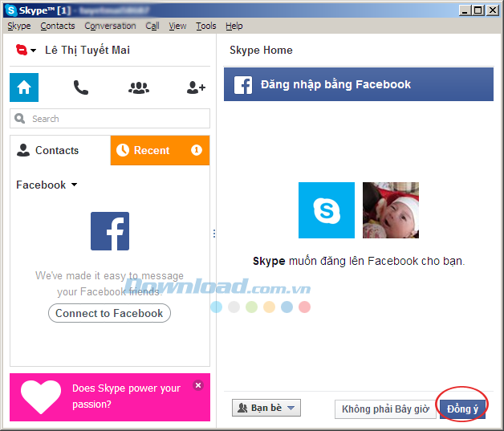Click the Facebook icon in the login header
Screen dimensions: 504x431
(x=243, y=85)
